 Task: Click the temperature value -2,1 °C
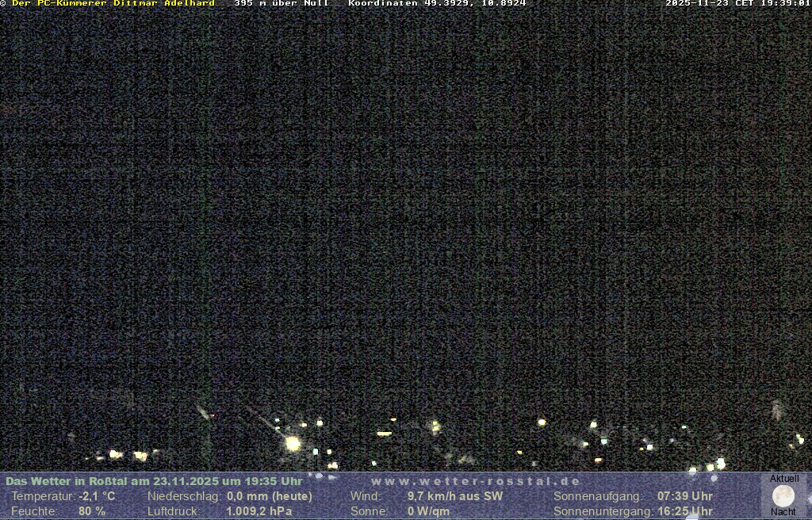pyautogui.click(x=97, y=496)
